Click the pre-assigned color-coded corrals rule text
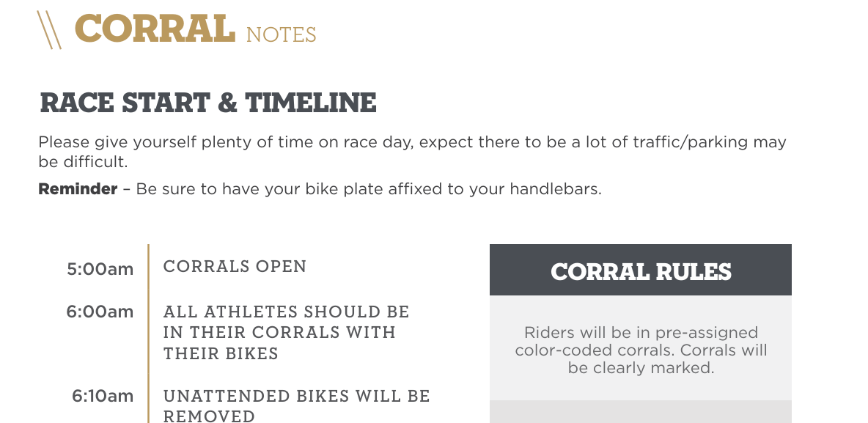868x423 pixels. pos(641,350)
